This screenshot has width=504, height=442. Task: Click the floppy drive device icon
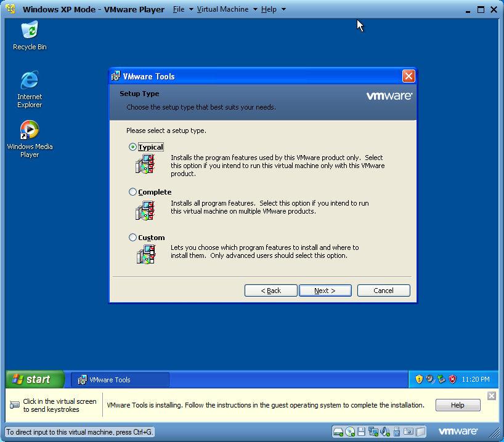362,432
